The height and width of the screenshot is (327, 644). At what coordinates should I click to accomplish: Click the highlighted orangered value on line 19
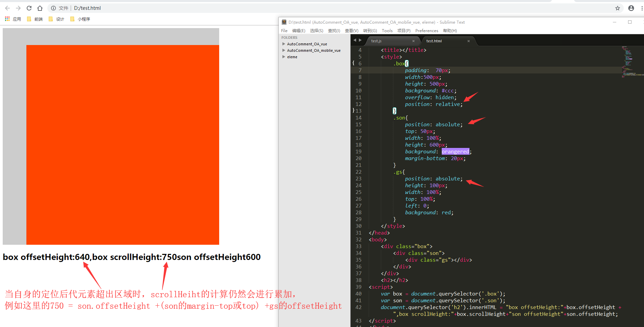coord(455,152)
